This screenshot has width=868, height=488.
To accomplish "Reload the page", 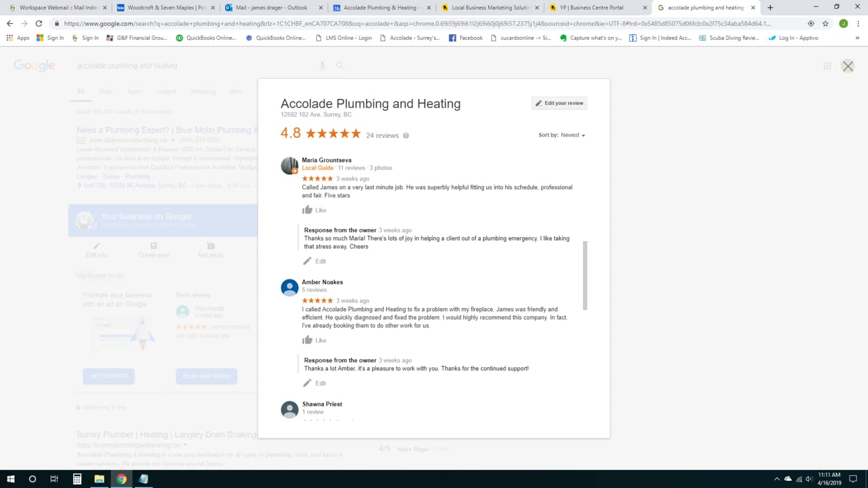I will pyautogui.click(x=39, y=23).
